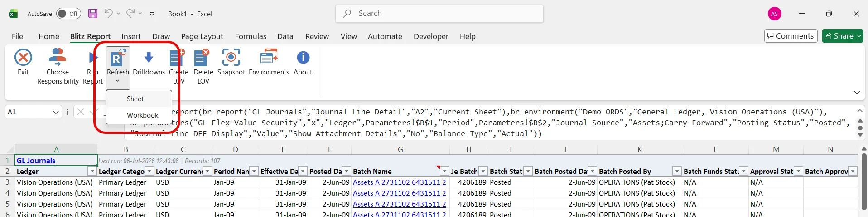
Task: Open the Ledger Category filter dropdown
Action: (149, 171)
